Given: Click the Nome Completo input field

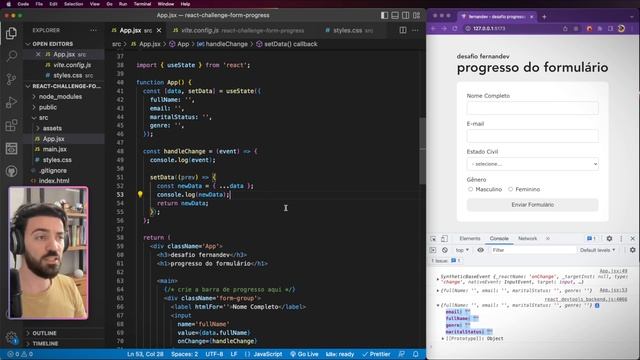Looking at the screenshot, I should 533,108.
